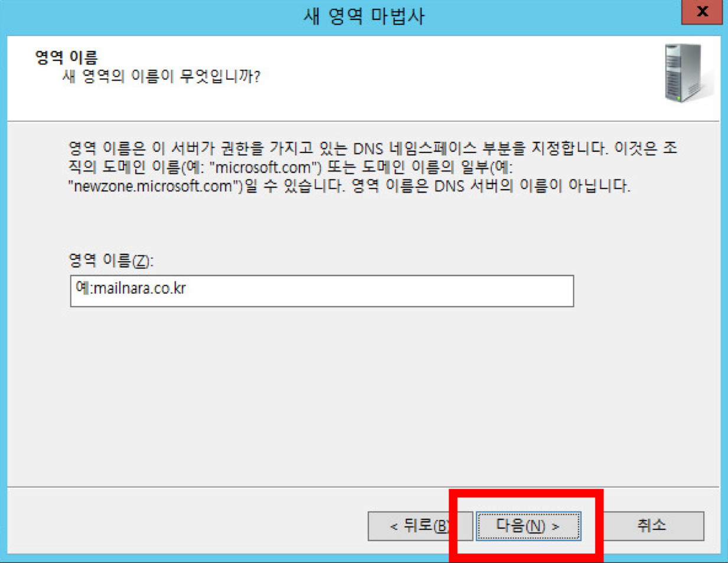This screenshot has width=728, height=563.
Task: Go back with the < 뒤로(B) button
Action: 419,526
